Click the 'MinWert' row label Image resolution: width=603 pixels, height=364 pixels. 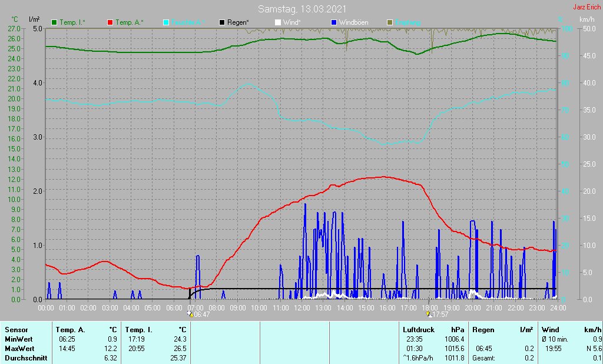(19, 339)
